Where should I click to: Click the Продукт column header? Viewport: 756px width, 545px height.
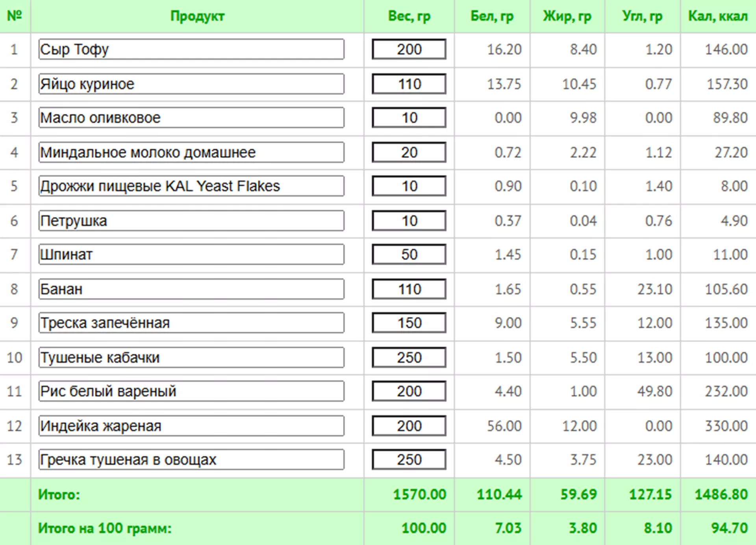tap(197, 16)
